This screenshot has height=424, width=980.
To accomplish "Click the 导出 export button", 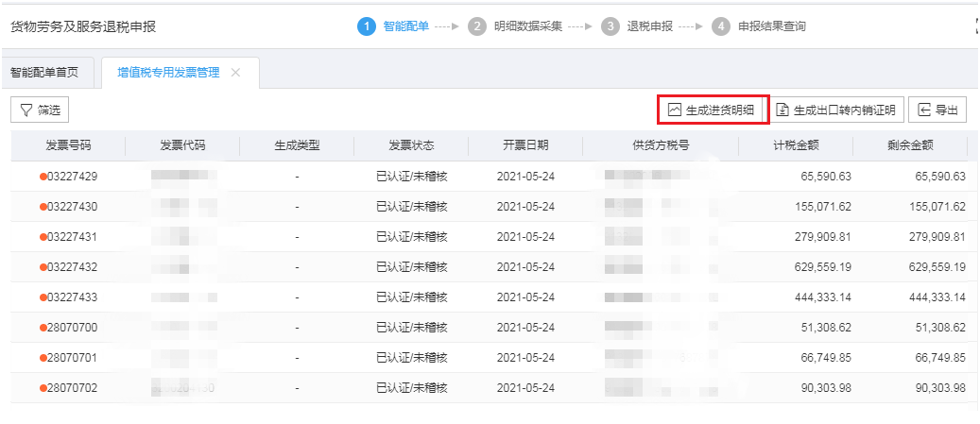I will (x=937, y=110).
